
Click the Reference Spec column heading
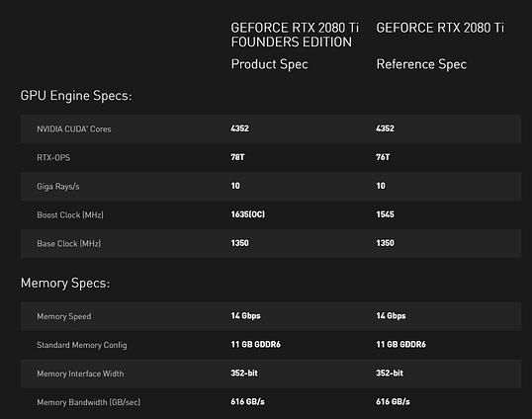[421, 64]
